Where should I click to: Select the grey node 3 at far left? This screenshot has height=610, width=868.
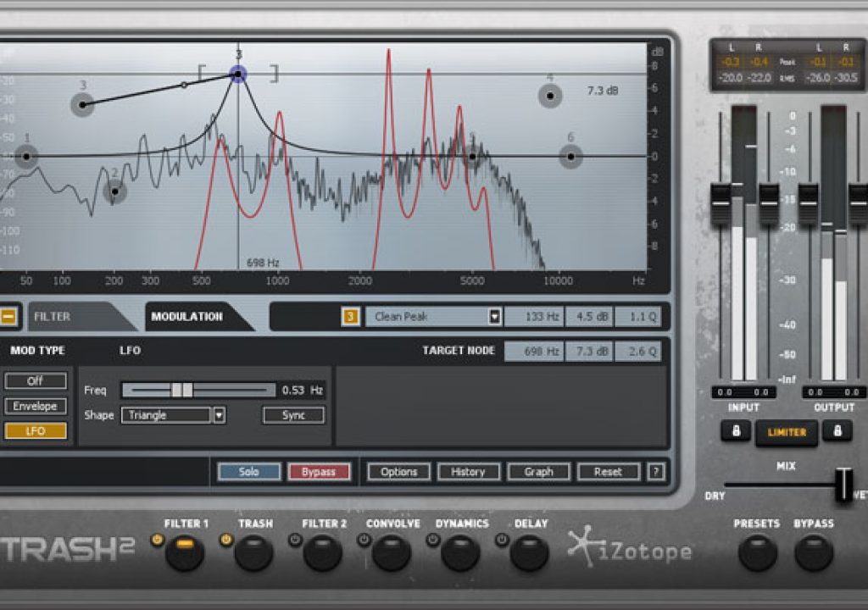[x=82, y=104]
